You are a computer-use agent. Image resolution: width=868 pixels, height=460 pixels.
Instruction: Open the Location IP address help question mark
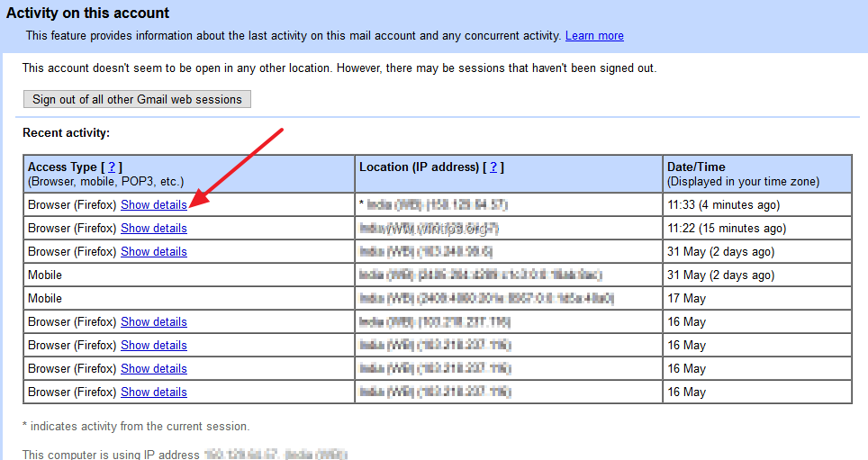(493, 167)
